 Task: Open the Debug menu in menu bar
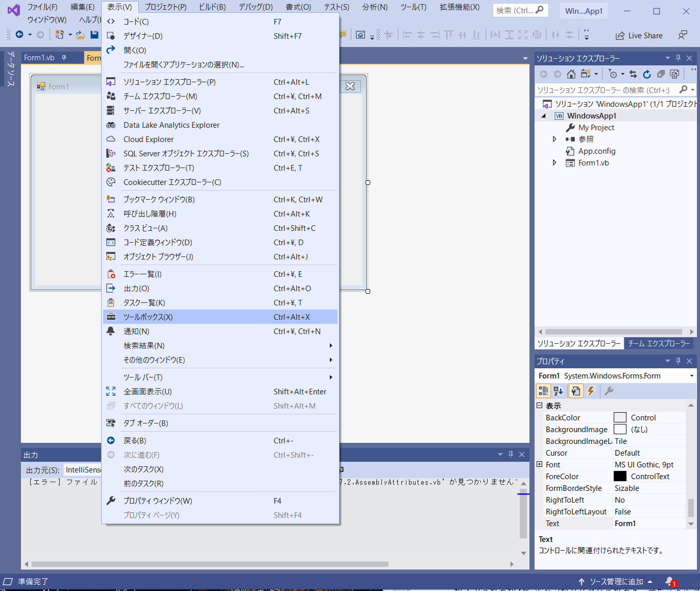click(x=256, y=7)
